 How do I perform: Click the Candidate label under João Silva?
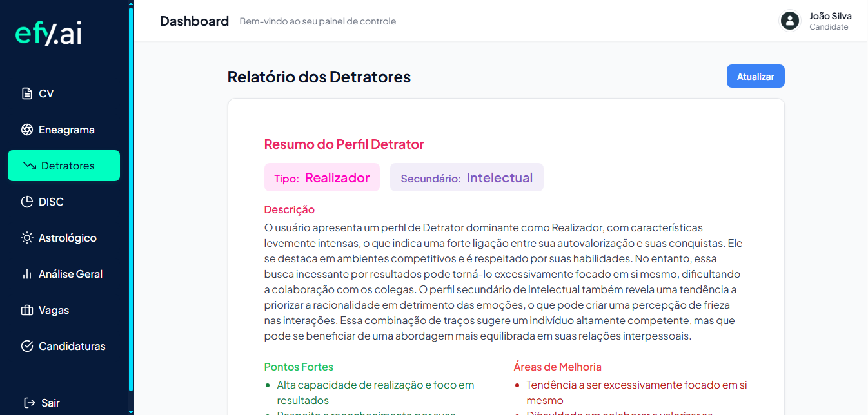[829, 27]
